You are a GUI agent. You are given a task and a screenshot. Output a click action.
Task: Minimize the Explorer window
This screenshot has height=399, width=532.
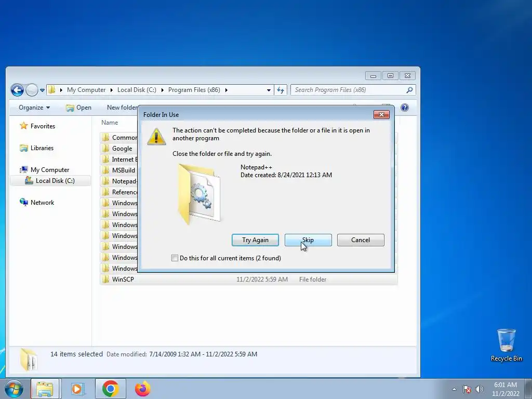click(x=373, y=76)
